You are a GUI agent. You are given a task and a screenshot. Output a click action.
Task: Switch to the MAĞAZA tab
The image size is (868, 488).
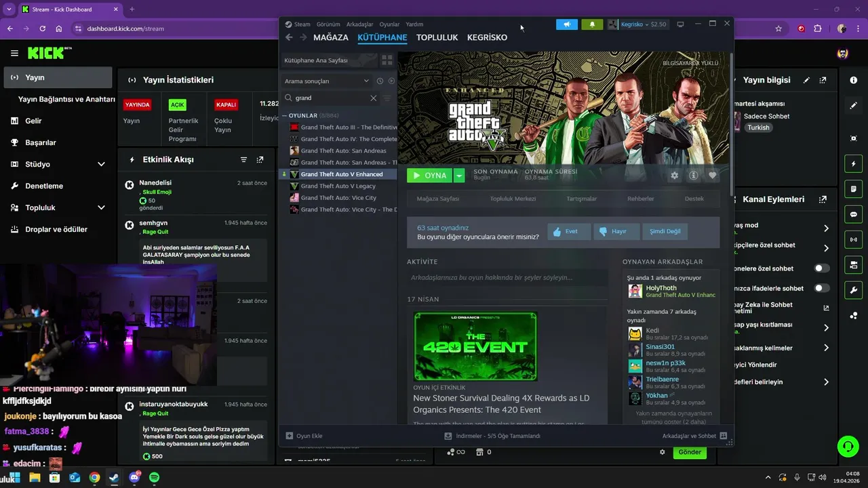[x=331, y=37]
